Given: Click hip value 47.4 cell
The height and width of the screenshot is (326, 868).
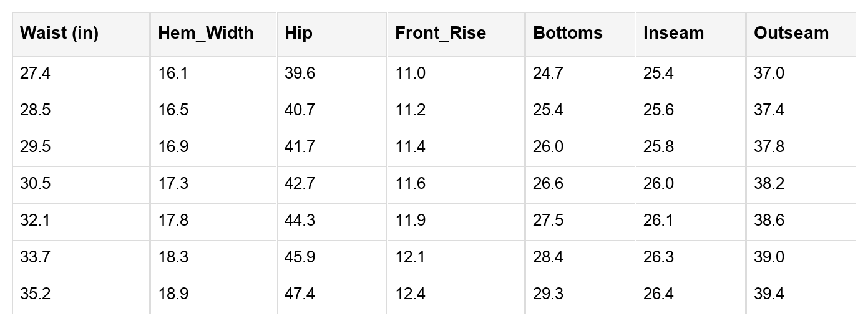Looking at the screenshot, I should point(300,294).
